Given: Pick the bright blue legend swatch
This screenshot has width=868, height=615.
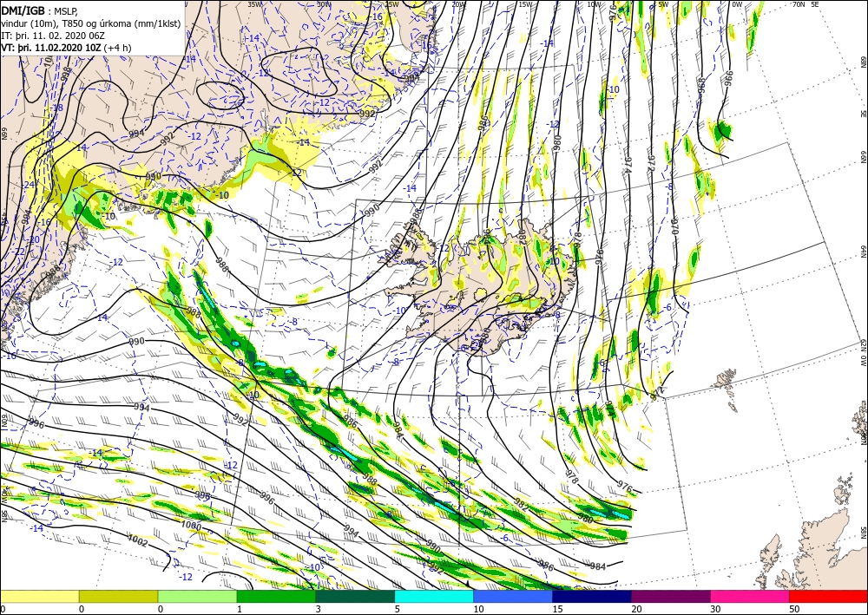Looking at the screenshot, I should [513, 596].
